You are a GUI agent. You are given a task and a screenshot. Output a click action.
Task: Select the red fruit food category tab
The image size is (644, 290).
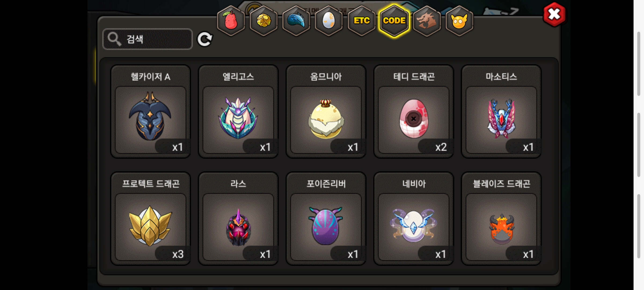click(231, 21)
